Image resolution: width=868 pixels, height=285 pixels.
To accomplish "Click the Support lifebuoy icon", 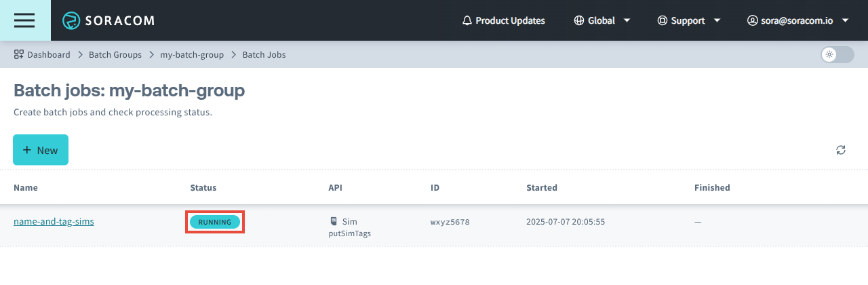I will pos(662,20).
